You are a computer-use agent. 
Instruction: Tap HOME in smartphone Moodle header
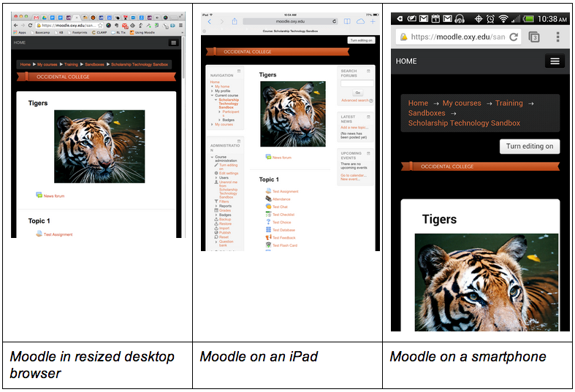coord(406,61)
